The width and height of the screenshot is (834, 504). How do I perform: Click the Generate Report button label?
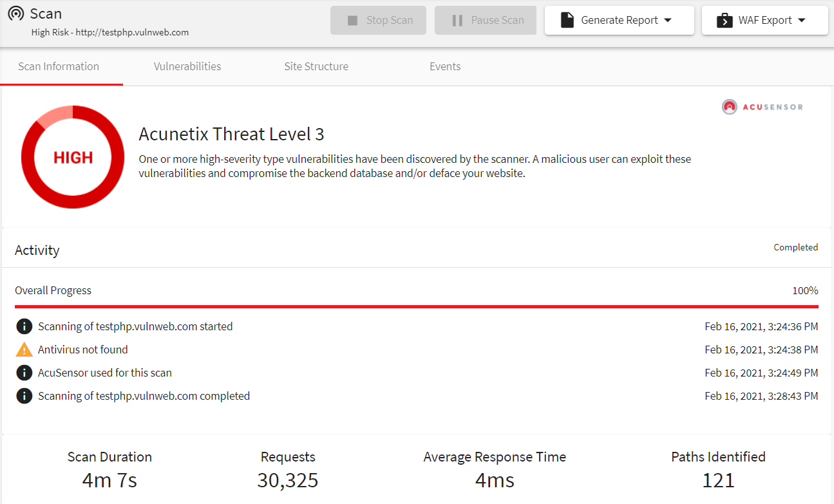620,21
